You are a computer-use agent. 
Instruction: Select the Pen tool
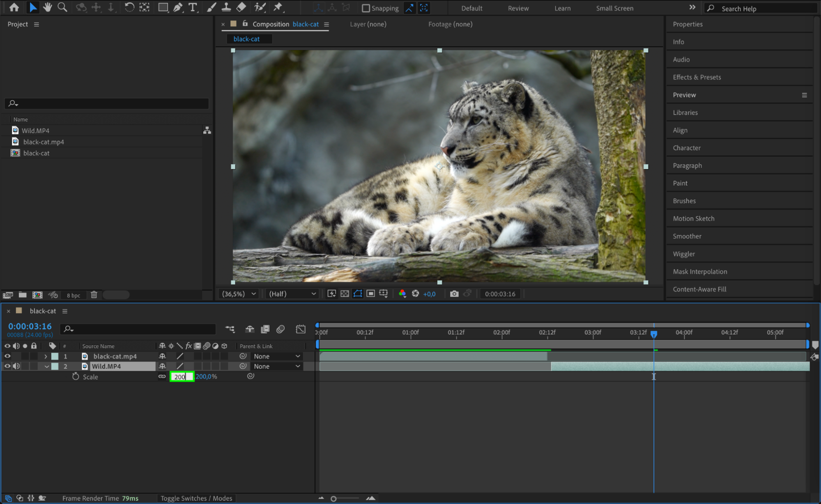click(178, 7)
